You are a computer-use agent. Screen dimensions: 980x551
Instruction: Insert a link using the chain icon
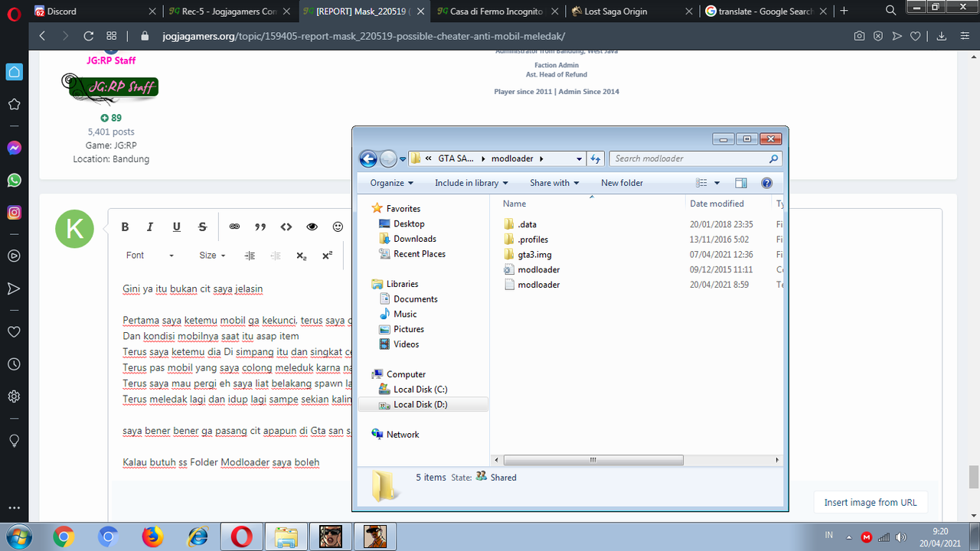tap(234, 227)
